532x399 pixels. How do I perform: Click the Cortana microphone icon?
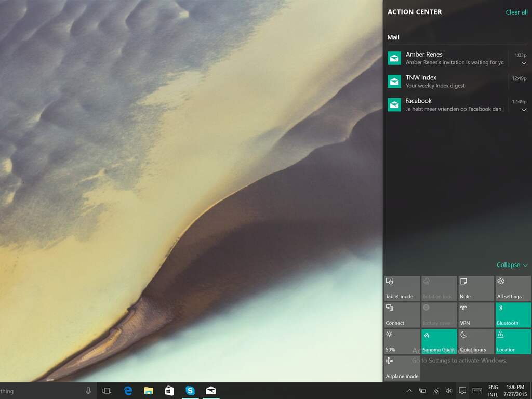tap(88, 391)
